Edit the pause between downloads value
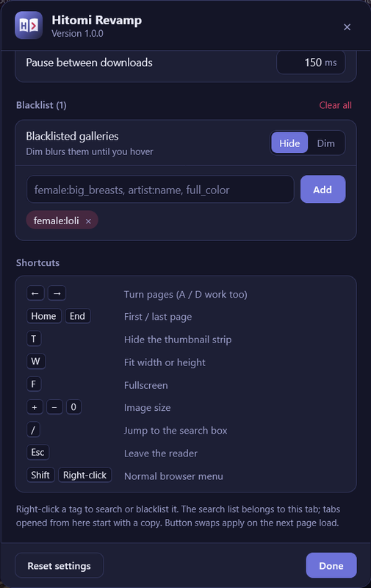 [x=311, y=62]
